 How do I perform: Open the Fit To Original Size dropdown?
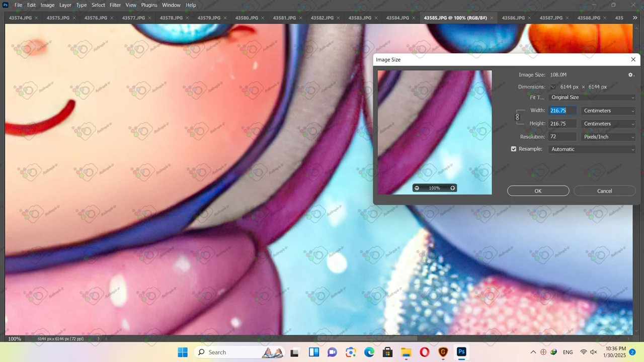coord(592,98)
